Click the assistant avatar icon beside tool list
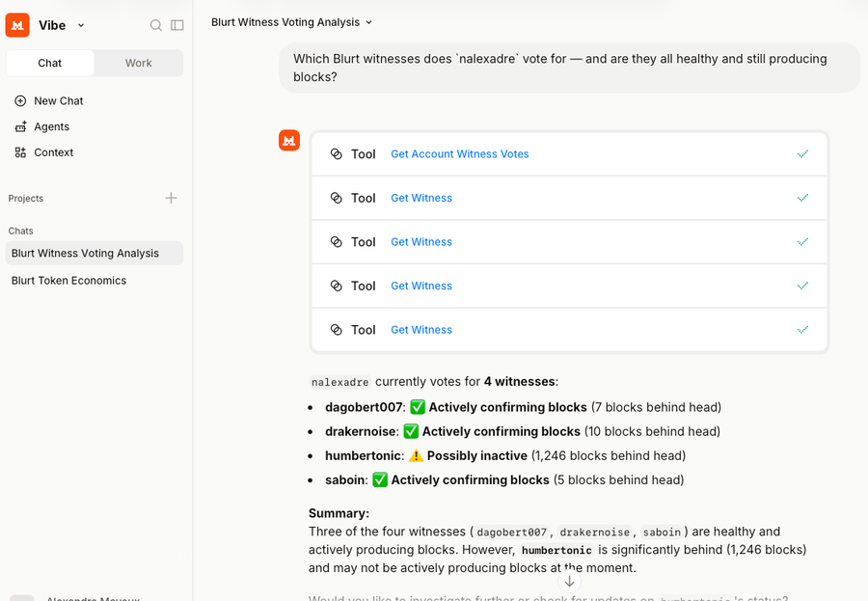868x601 pixels. (289, 141)
